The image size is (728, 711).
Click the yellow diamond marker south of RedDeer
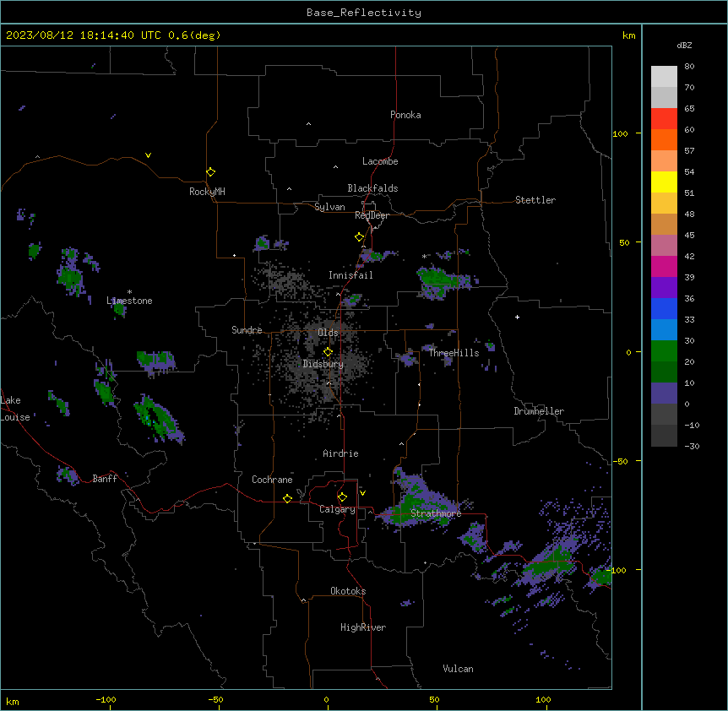tap(360, 237)
